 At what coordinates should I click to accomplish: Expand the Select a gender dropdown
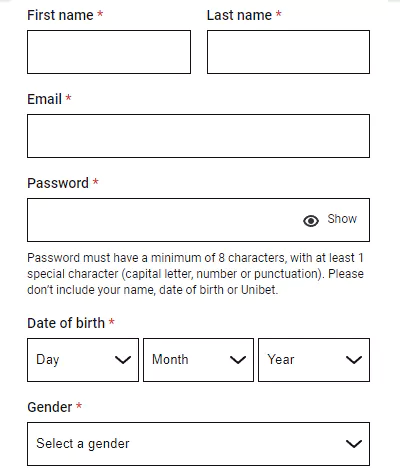[198, 444]
